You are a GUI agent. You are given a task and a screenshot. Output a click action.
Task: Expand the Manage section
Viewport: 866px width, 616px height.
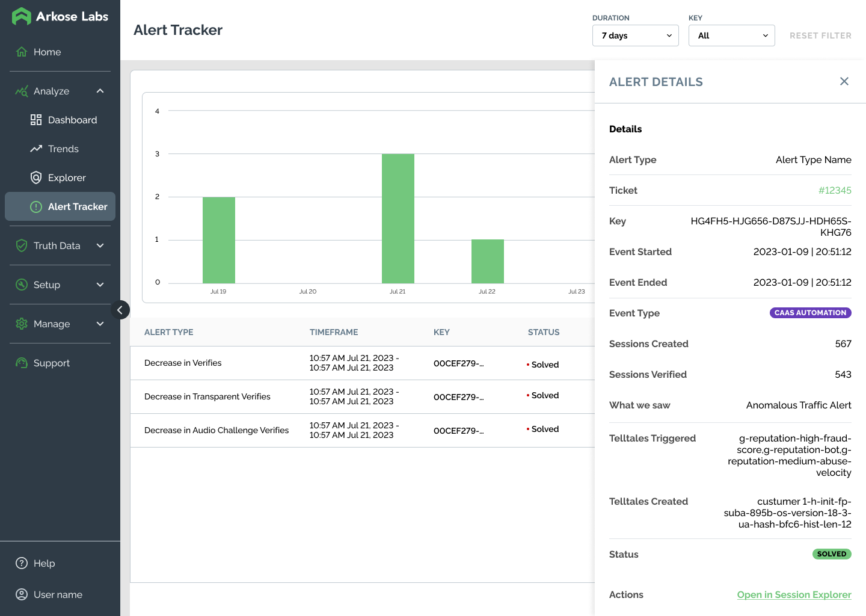coord(100,324)
